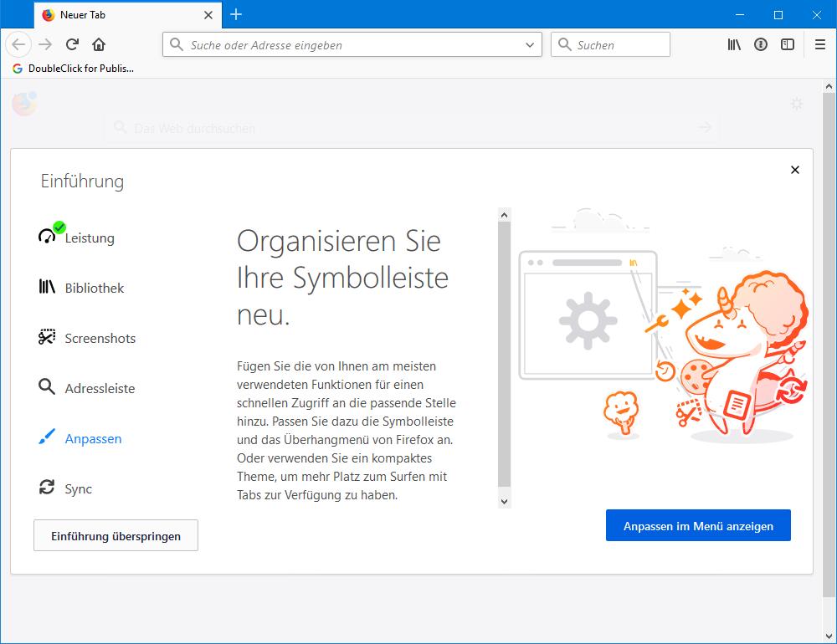Click the page scrollbar up arrow
837x644 pixels.
click(x=829, y=86)
